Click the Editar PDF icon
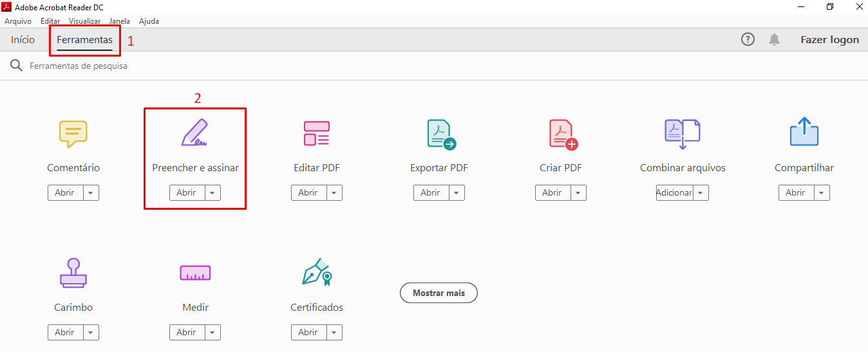Screen dimensions: 868x352 coord(316,133)
